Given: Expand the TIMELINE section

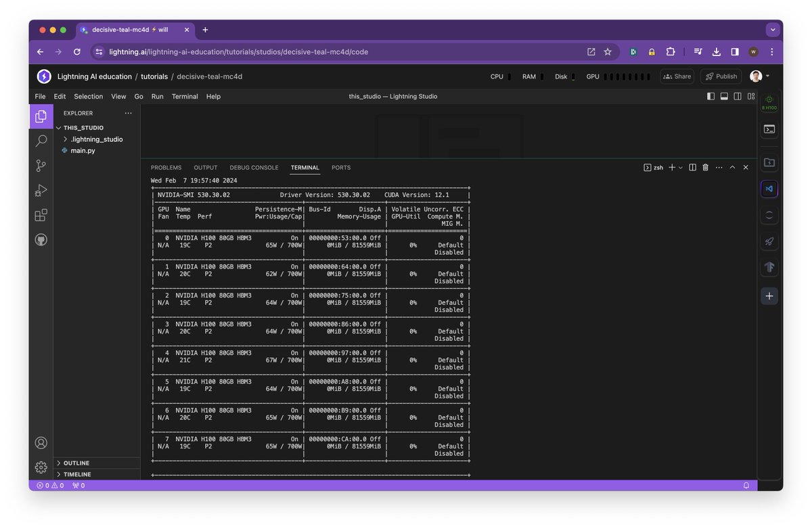Looking at the screenshot, I should tap(97, 474).
